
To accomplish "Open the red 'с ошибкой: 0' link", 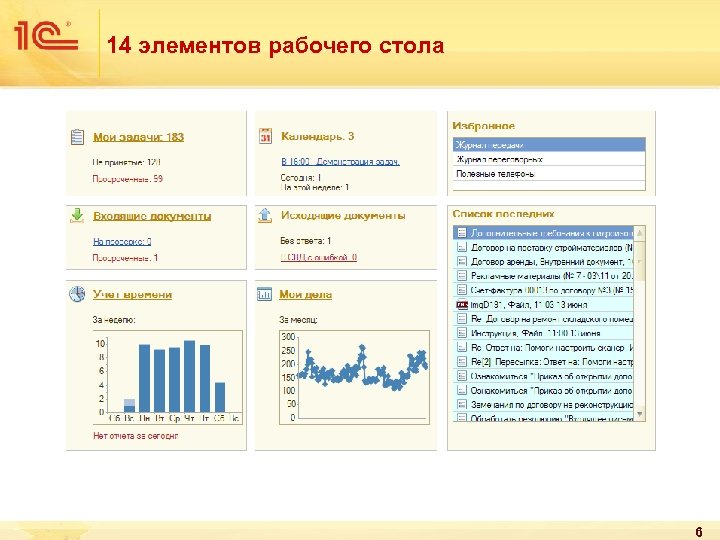I will click(x=319, y=257).
